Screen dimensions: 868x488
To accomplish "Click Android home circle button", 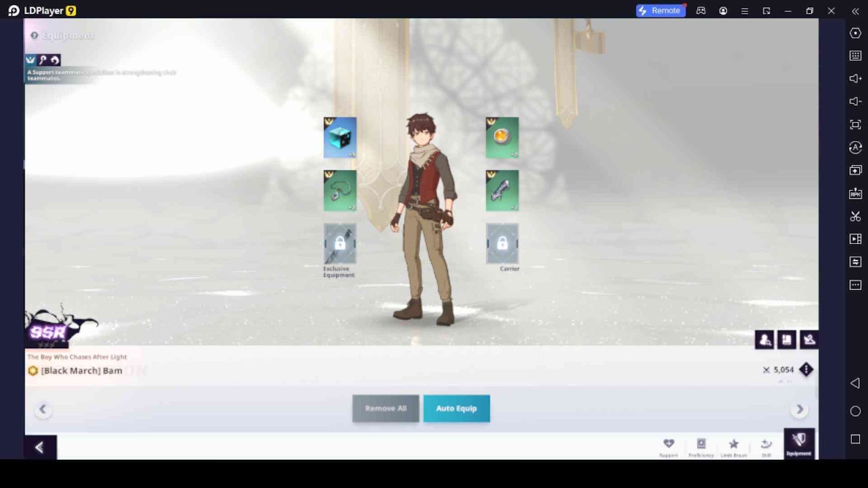I will click(856, 411).
